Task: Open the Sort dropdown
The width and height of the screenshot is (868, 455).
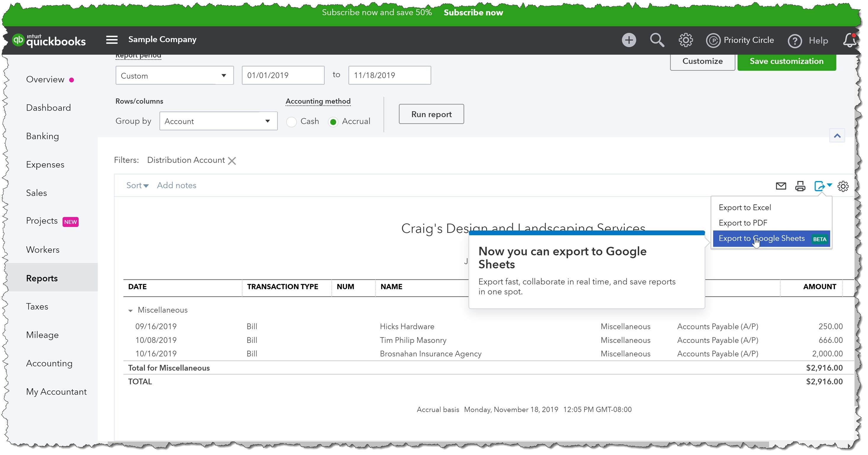Action: [137, 185]
